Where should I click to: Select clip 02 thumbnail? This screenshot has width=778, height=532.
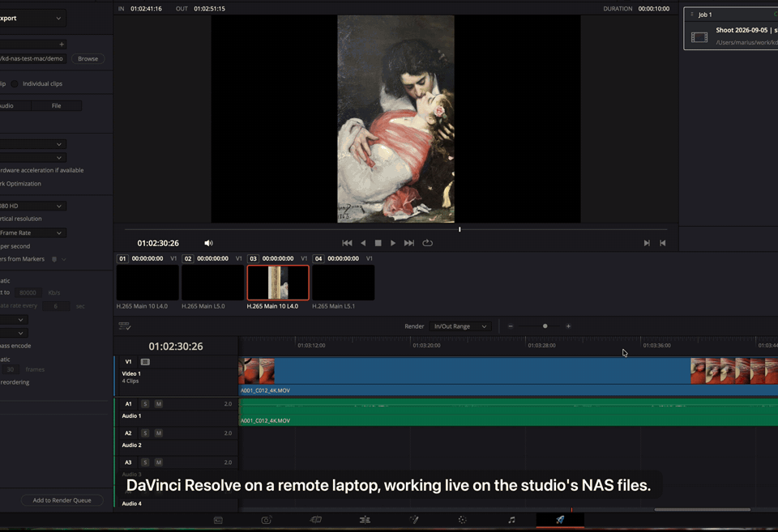[x=212, y=283]
